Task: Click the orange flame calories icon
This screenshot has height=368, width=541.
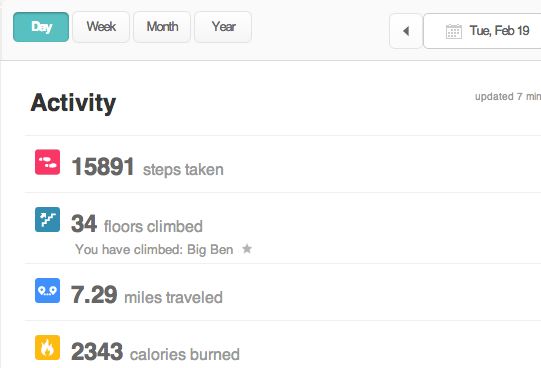Action: [x=47, y=348]
